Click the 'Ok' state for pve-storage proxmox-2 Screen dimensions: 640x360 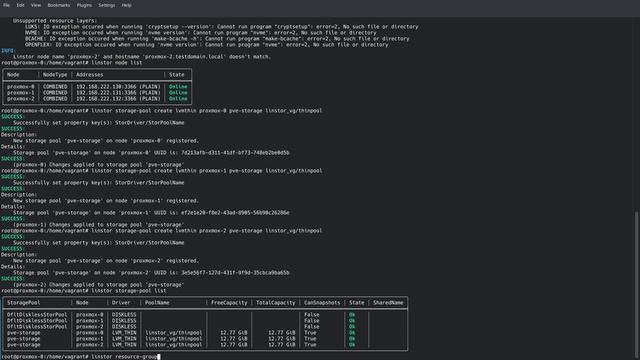[352, 344]
